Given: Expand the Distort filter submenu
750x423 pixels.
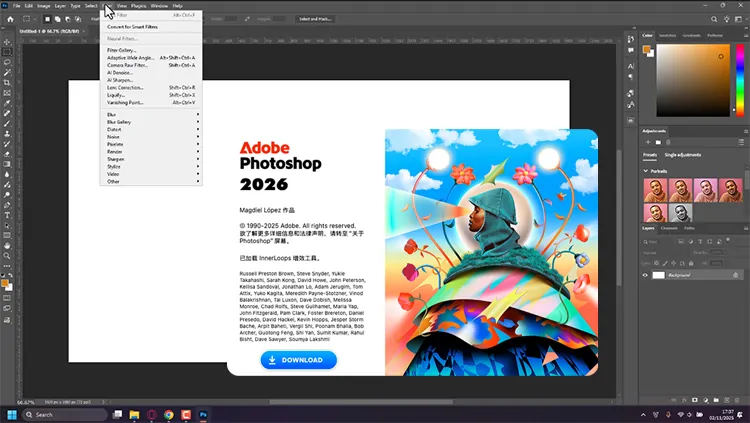Looking at the screenshot, I should pos(151,129).
